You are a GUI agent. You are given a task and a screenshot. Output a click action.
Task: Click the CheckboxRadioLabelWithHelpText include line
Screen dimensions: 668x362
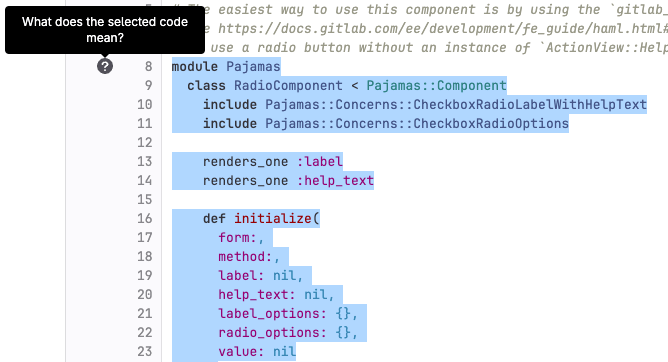click(425, 105)
